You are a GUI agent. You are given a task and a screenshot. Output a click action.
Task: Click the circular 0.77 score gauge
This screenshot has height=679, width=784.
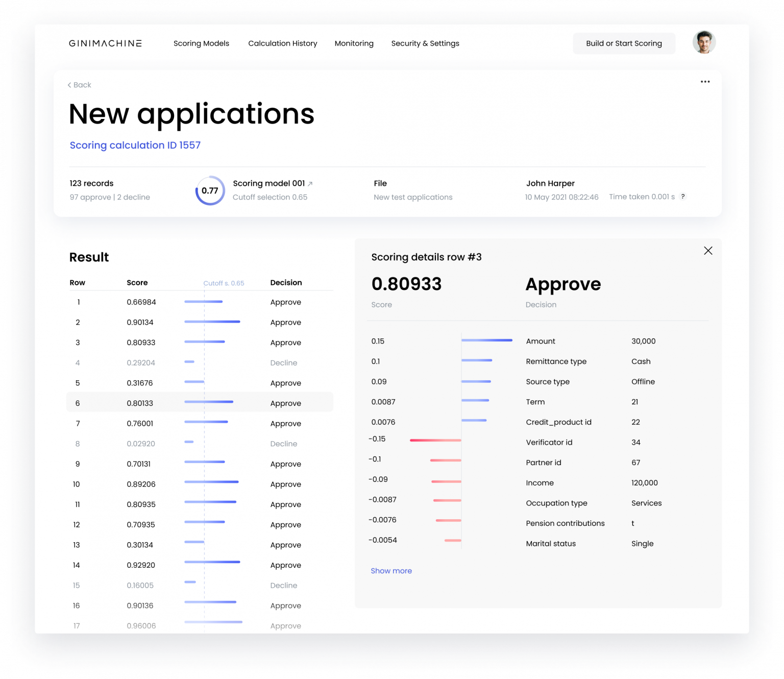pyautogui.click(x=210, y=190)
